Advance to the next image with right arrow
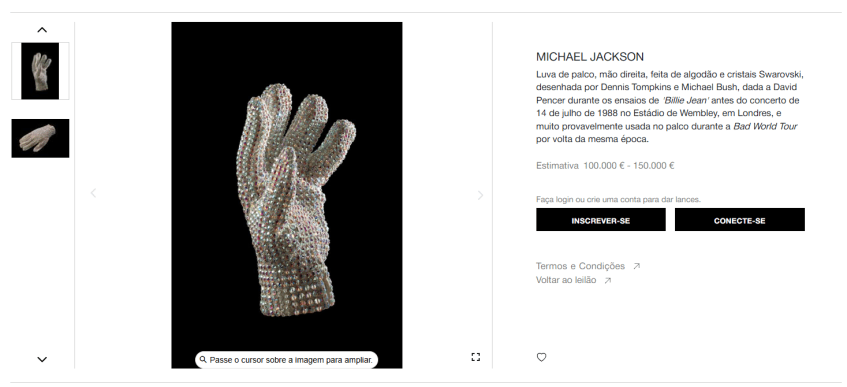The height and width of the screenshot is (387, 847). pyautogui.click(x=480, y=195)
